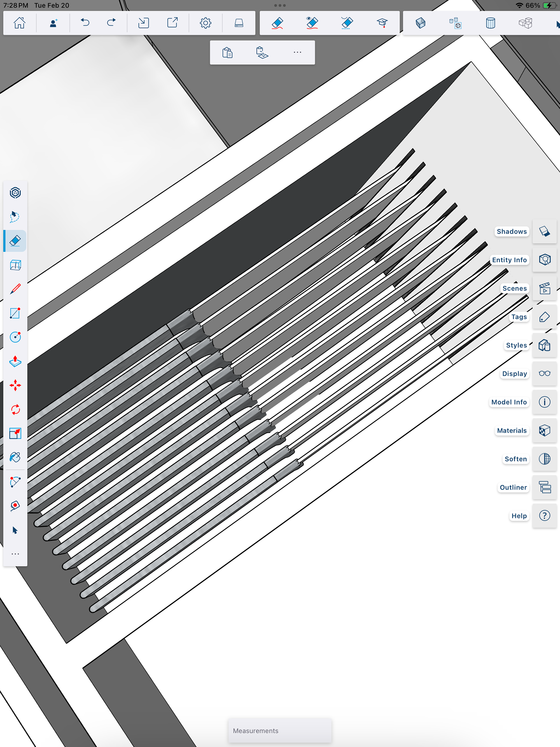The image size is (560, 747).
Task: Select the Section Plane cube tool
Action: click(x=15, y=265)
